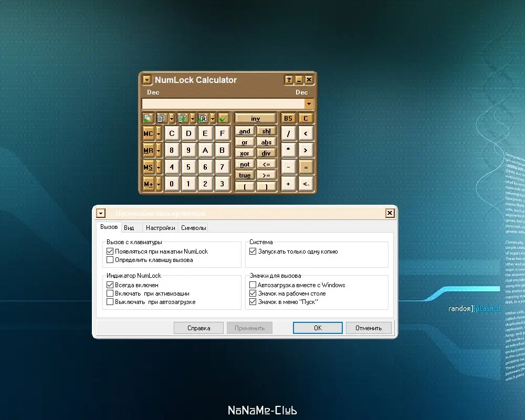Open the Настройки tab
This screenshot has height=420, width=525.
coord(160,228)
